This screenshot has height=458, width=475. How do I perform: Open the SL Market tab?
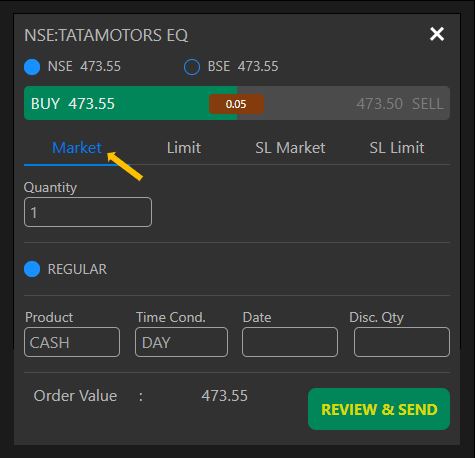click(x=290, y=148)
